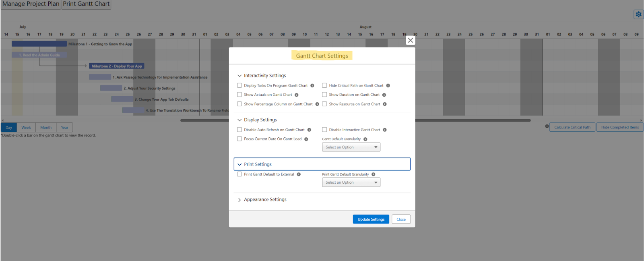Info icon beside Display Tasks On Program Gantt Chart
Screen dimensions: 644x261
(312, 85)
